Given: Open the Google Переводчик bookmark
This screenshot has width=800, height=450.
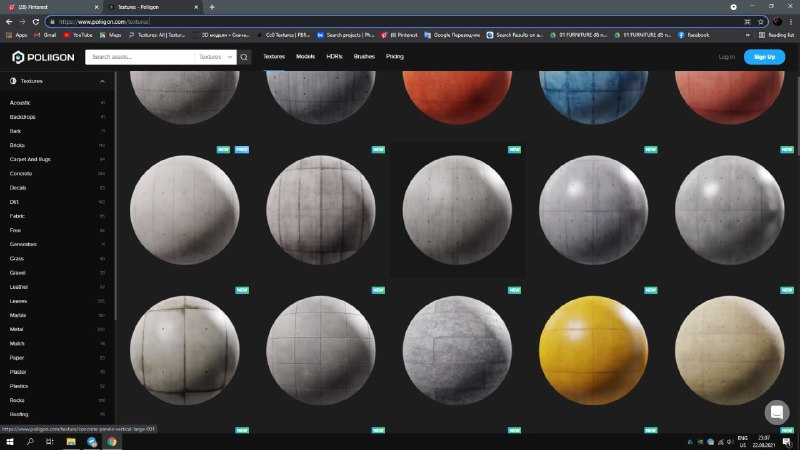Looking at the screenshot, I should click(452, 35).
